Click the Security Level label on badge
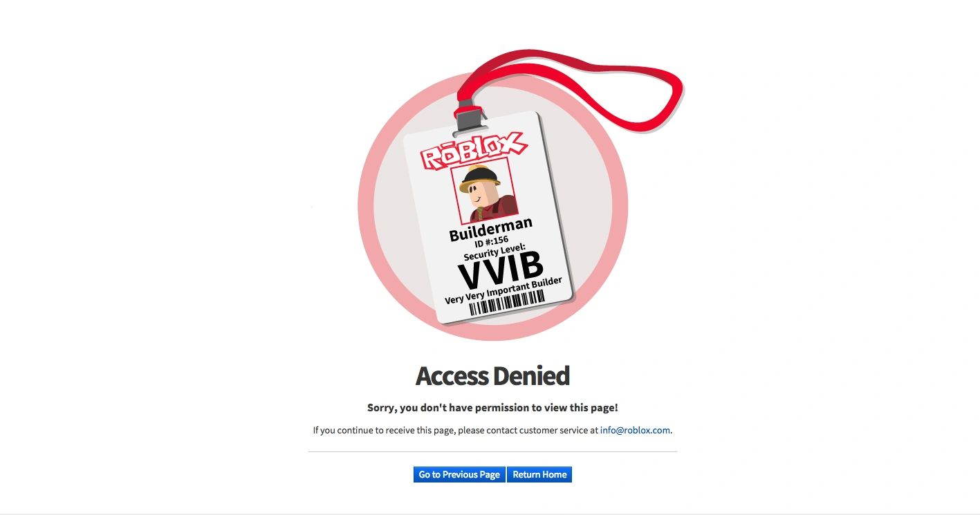This screenshot has width=980, height=515. 494,251
